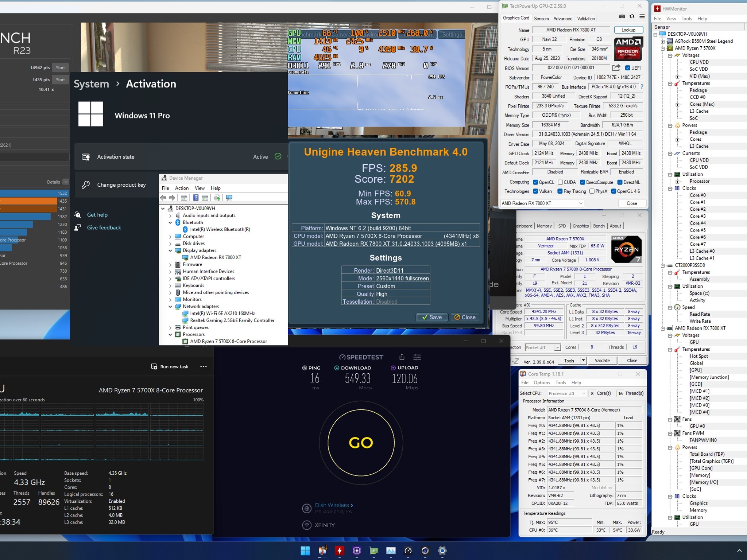Image resolution: width=747 pixels, height=560 pixels.
Task: Open Core Temp Processor #0 dropdown
Action: [x=567, y=393]
